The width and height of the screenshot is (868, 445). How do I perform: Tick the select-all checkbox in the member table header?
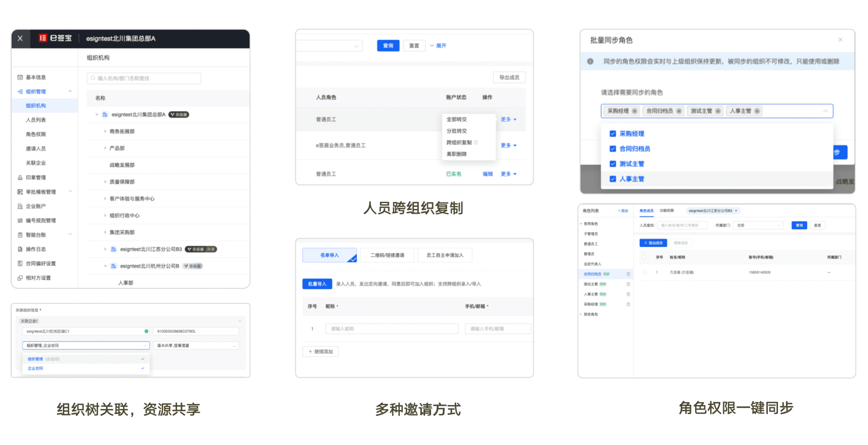pyautogui.click(x=644, y=257)
